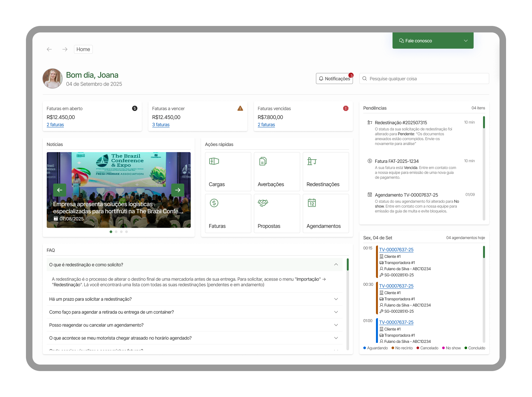Collapse the 'O que é redestinação' FAQ
Viewport: 532px width, 397px height.
[x=195, y=265]
